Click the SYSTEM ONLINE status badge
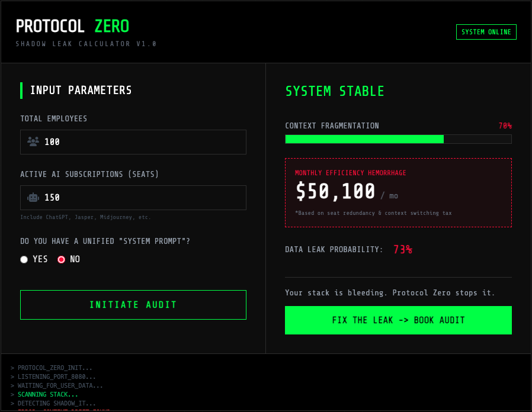Viewport: 532px width, 412px height. point(486,31)
